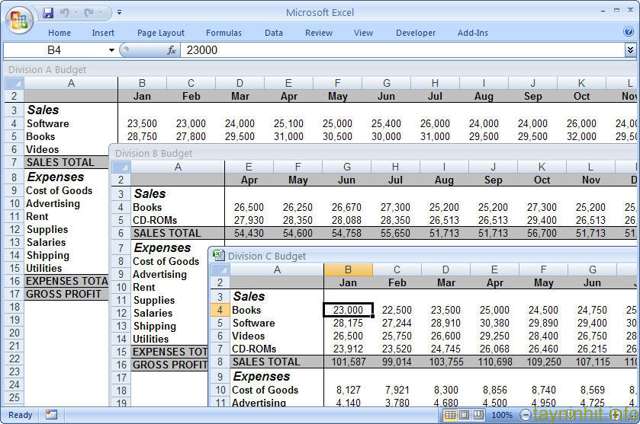The height and width of the screenshot is (424, 640).
Task: Click the Redo arrow icon
Action: click(88, 13)
